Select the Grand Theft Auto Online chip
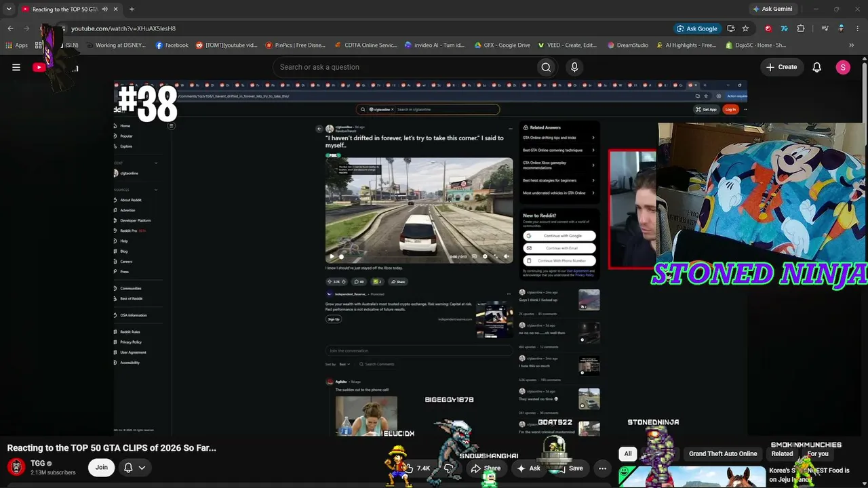 [723, 454]
